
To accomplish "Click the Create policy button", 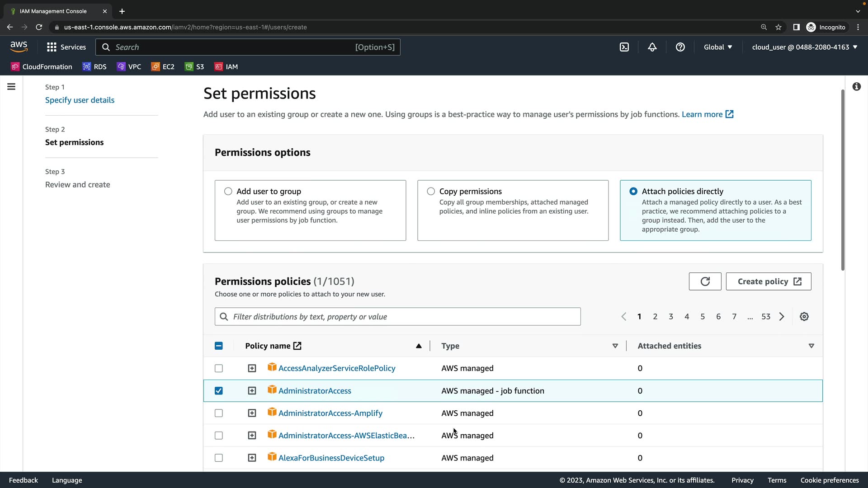I will [768, 282].
